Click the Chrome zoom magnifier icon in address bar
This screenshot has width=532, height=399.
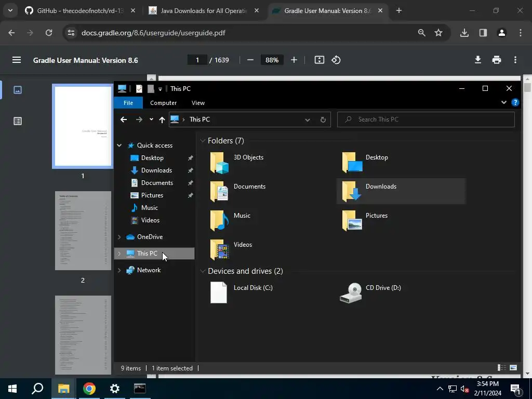tap(421, 33)
